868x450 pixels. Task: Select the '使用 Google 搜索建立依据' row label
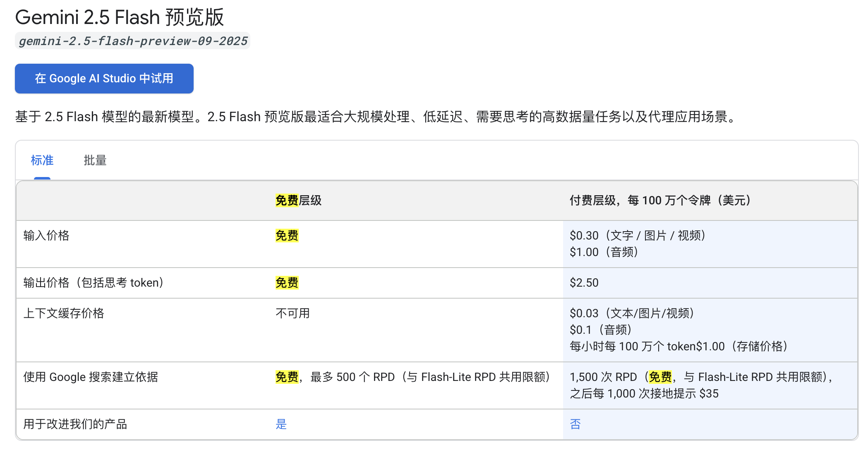click(91, 377)
